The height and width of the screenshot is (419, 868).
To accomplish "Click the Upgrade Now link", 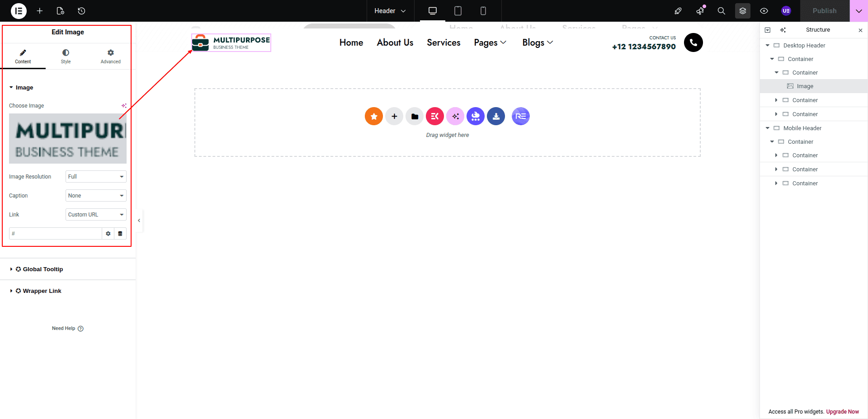I will pos(843,412).
